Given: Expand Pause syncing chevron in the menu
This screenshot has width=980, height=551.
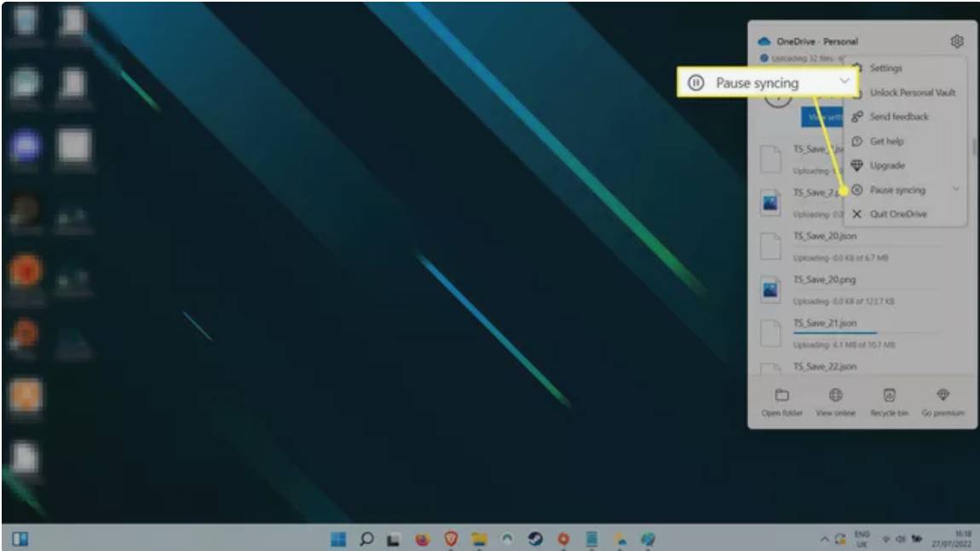Looking at the screenshot, I should coord(955,189).
